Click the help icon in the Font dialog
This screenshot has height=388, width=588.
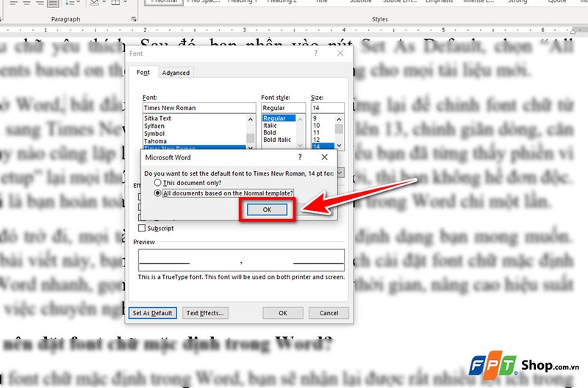[x=316, y=54]
